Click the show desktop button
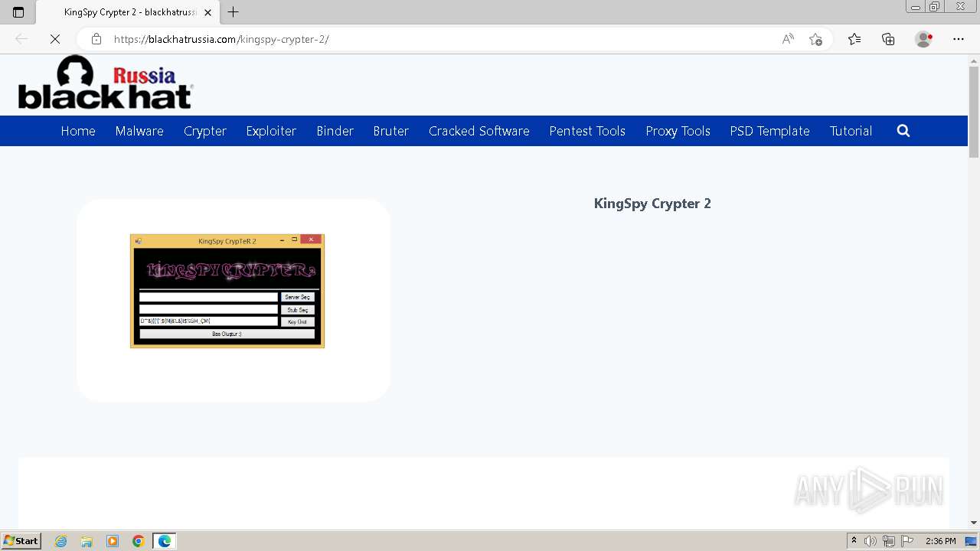Image resolution: width=980 pixels, height=551 pixels. pyautogui.click(x=971, y=541)
